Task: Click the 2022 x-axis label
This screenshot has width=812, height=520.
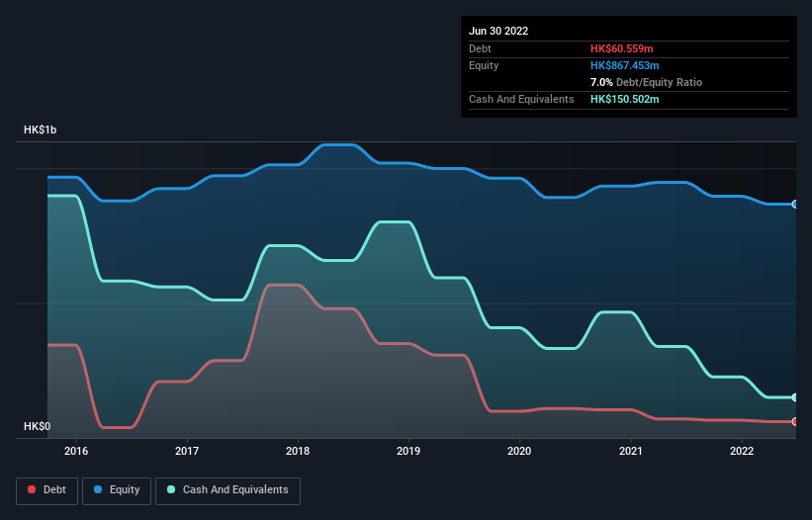Action: pos(742,451)
